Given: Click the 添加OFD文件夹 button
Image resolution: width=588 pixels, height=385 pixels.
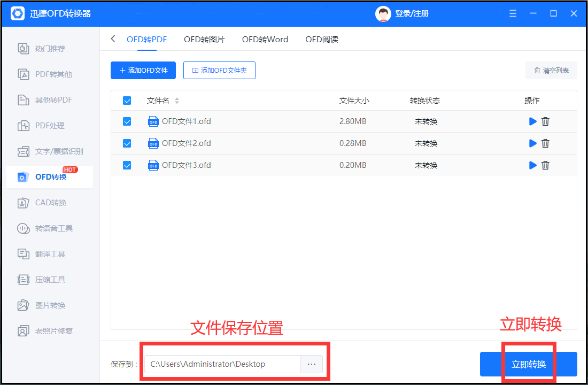Looking at the screenshot, I should (219, 70).
